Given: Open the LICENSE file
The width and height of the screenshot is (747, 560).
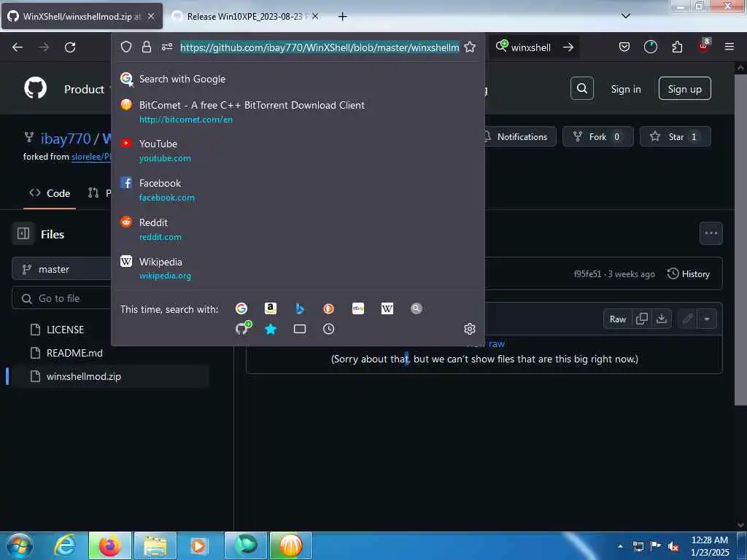Looking at the screenshot, I should tap(65, 330).
